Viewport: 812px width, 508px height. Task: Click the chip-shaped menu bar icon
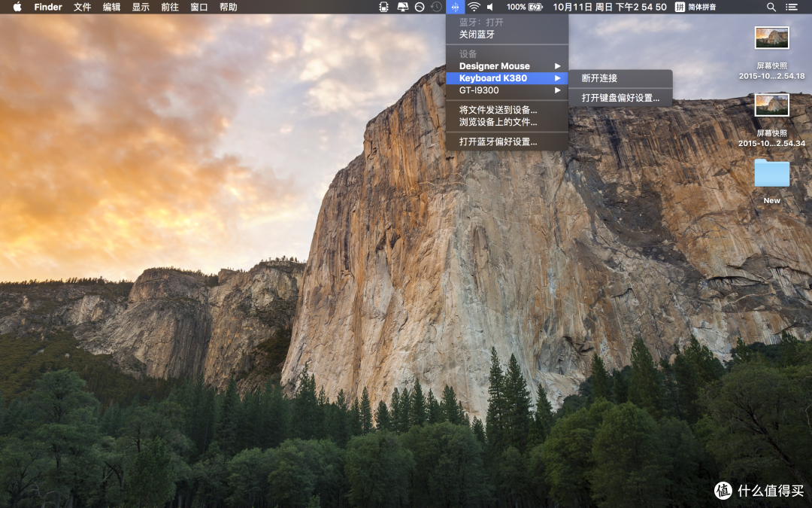click(383, 7)
